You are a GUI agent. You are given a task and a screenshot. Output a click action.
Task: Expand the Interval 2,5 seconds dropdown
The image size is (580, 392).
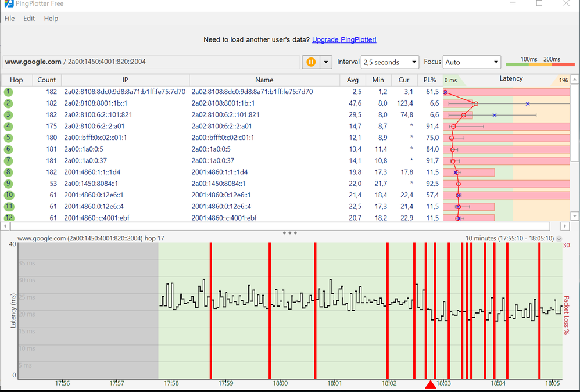[x=389, y=62]
